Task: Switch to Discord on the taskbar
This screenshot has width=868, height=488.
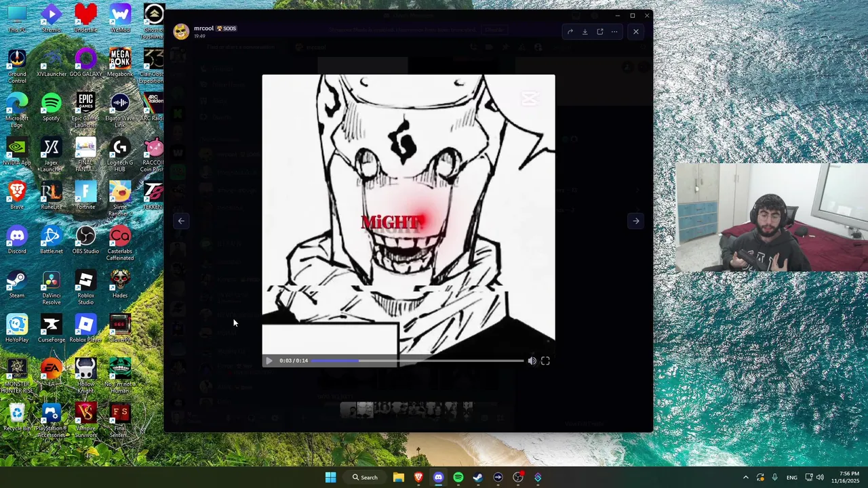Action: pos(438,477)
